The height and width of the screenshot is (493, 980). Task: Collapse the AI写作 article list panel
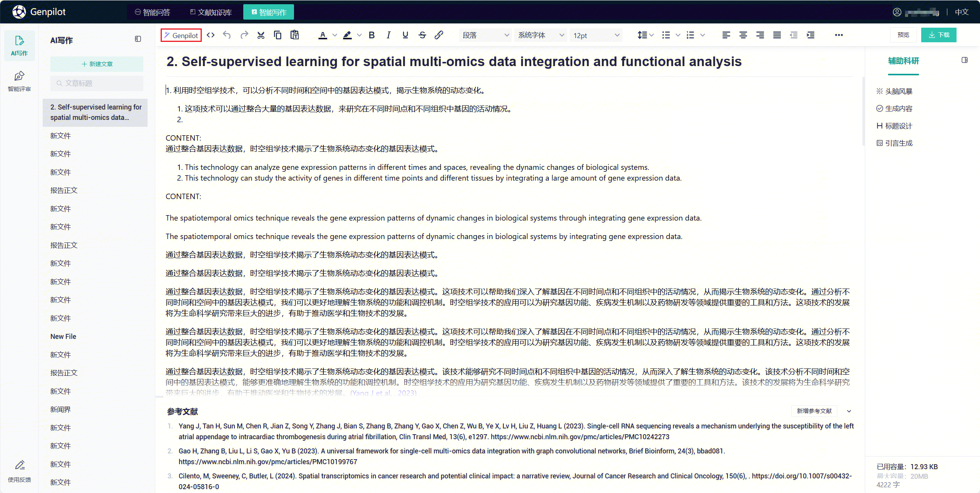point(138,39)
